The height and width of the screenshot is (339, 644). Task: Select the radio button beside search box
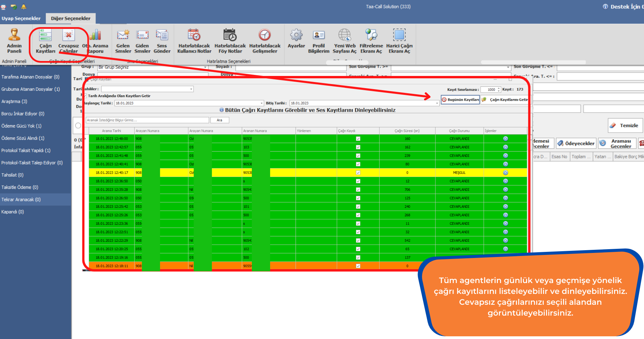(x=78, y=125)
